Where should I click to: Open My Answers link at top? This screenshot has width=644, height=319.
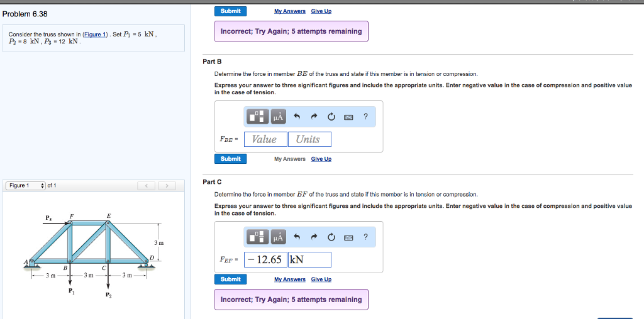coord(290,11)
